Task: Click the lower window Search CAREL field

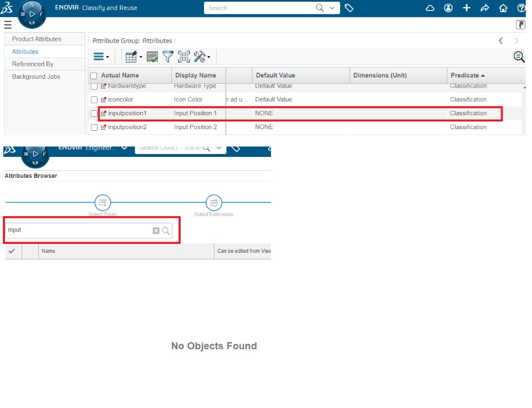Action: coord(170,149)
